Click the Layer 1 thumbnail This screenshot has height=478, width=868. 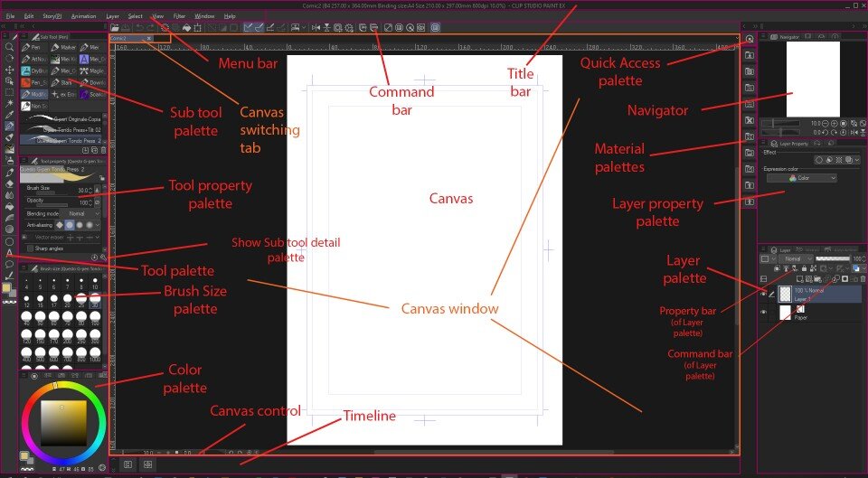[x=786, y=294]
